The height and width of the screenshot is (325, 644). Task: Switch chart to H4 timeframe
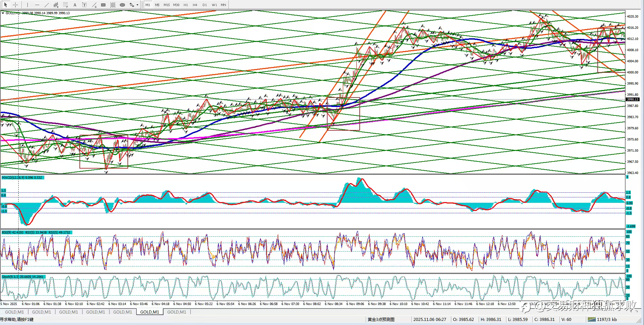pos(195,5)
